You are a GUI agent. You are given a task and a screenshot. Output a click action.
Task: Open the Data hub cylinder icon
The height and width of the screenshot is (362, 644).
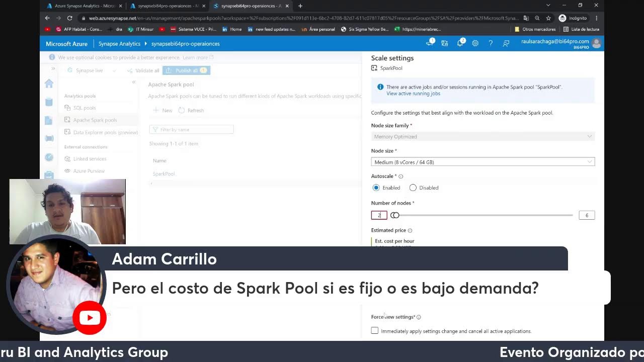[49, 102]
